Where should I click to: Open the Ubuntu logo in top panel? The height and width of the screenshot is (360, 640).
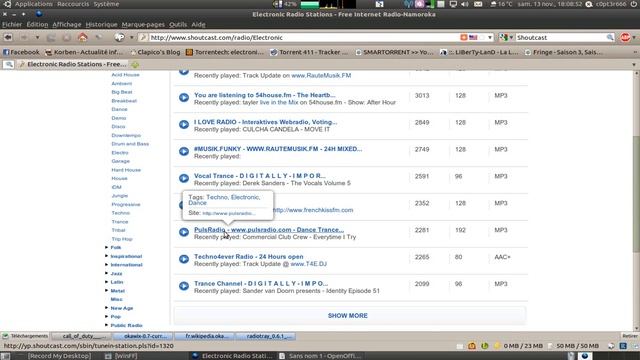7,4
